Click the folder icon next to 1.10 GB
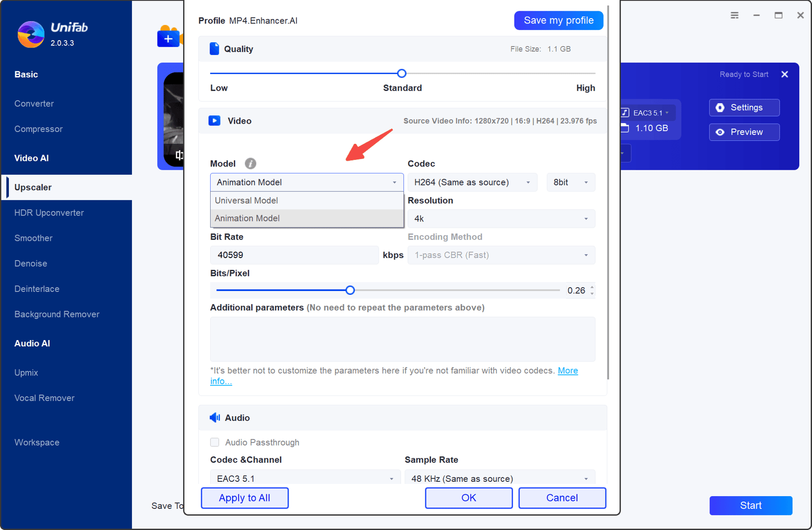 pos(625,128)
